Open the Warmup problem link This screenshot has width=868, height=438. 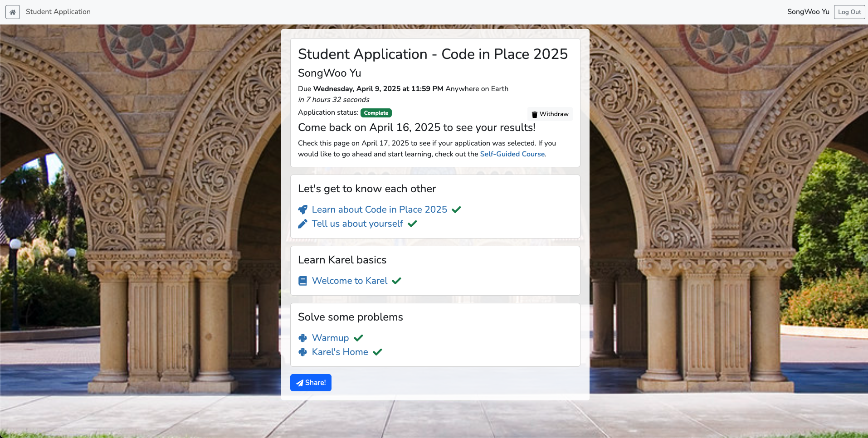click(330, 338)
